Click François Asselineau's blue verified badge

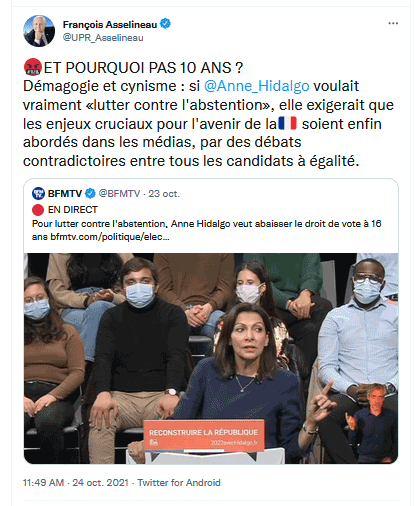(x=165, y=24)
